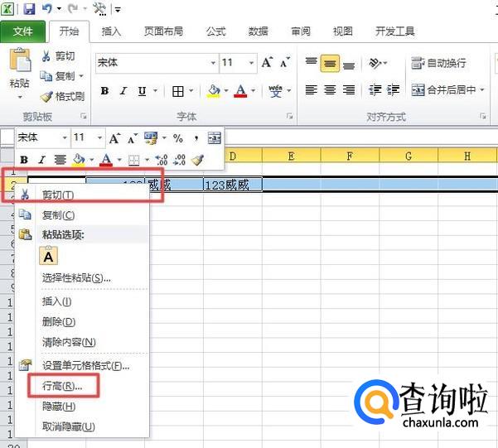Click merge center icon in mini toolbar
Viewport: 498px width, 448px height.
click(214, 138)
